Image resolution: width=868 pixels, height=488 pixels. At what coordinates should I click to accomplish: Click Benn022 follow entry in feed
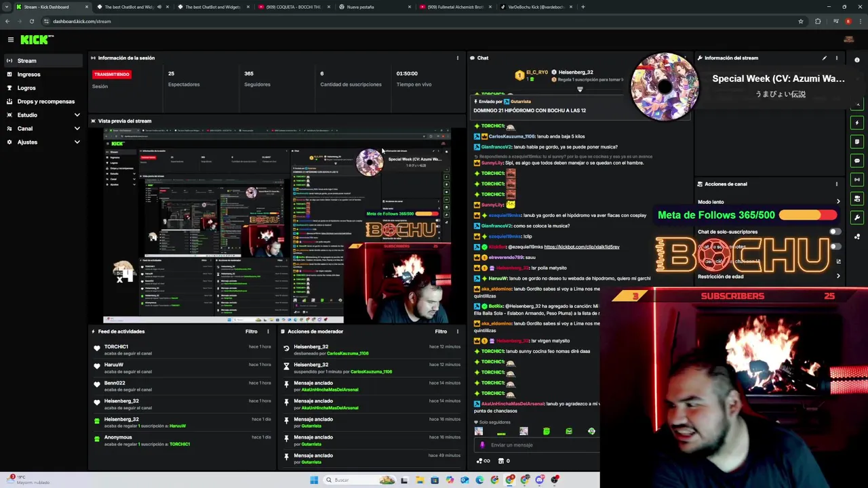[x=183, y=386]
